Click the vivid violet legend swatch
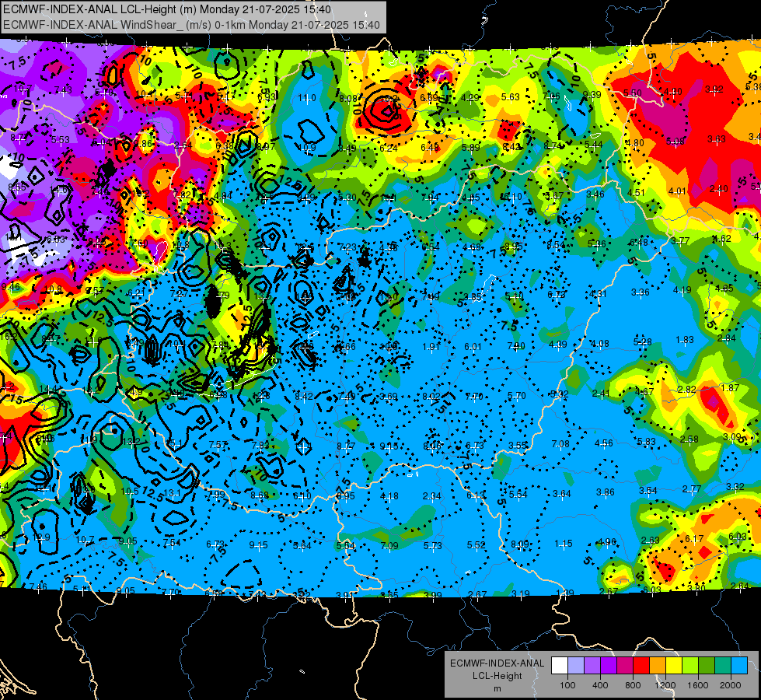 tap(609, 666)
